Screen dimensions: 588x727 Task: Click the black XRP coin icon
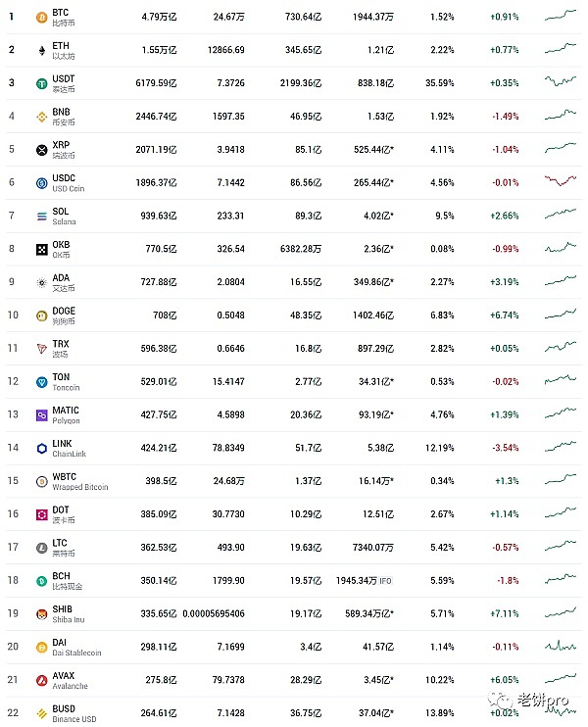[x=41, y=150]
